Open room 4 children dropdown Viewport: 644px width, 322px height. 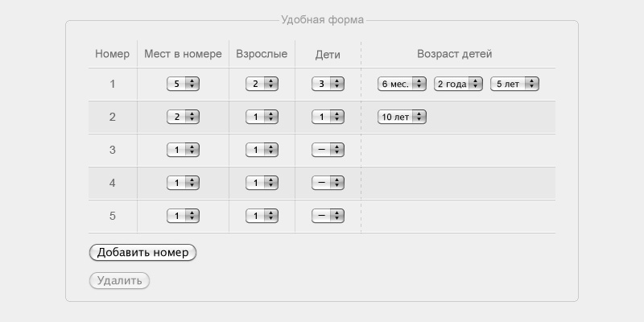click(x=328, y=183)
